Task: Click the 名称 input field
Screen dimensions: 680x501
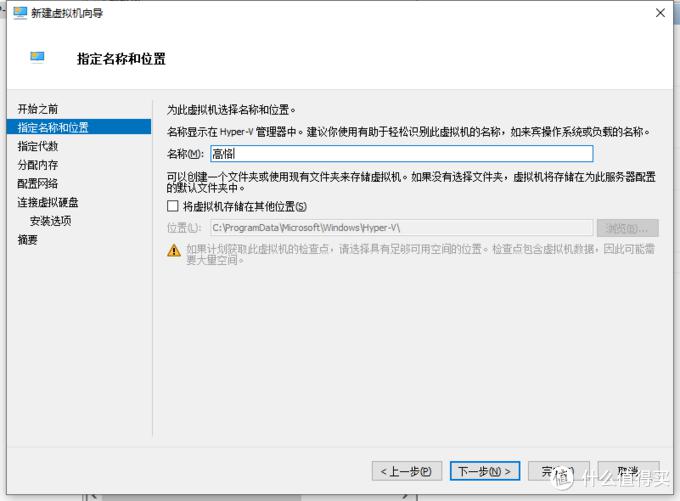Action: [x=402, y=154]
